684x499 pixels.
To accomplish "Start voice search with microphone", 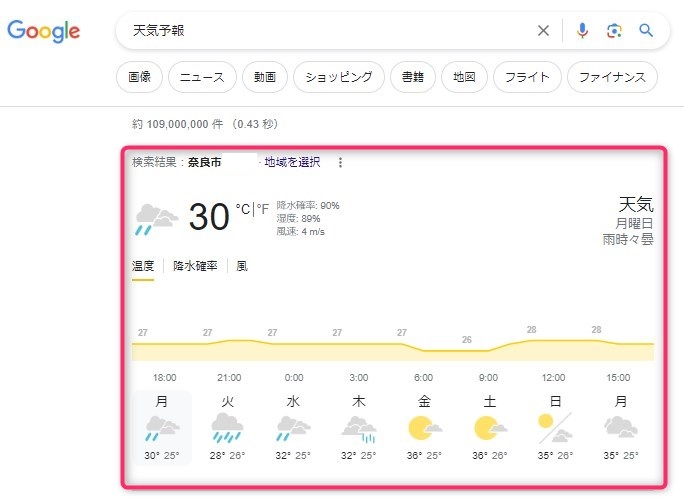I will pyautogui.click(x=583, y=31).
